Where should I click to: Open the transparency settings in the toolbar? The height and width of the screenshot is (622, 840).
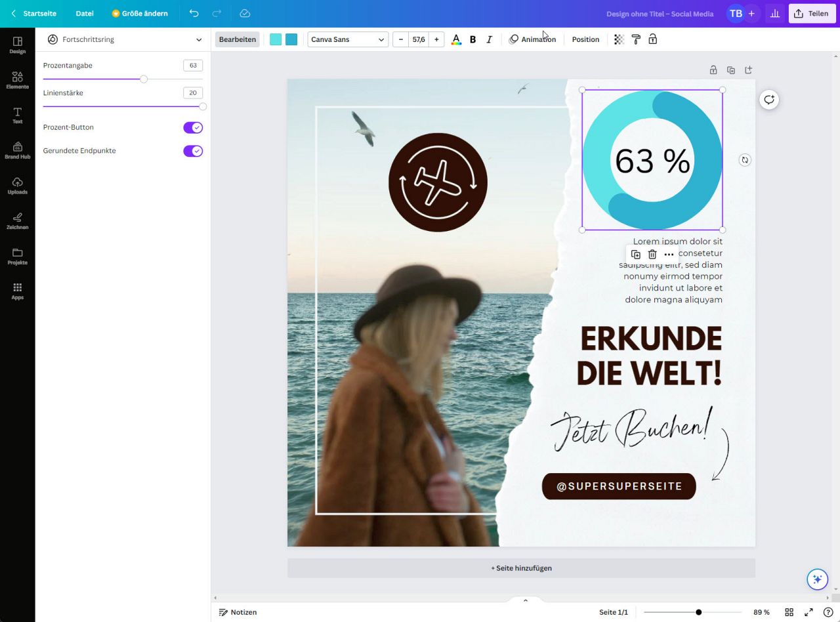[x=618, y=39]
